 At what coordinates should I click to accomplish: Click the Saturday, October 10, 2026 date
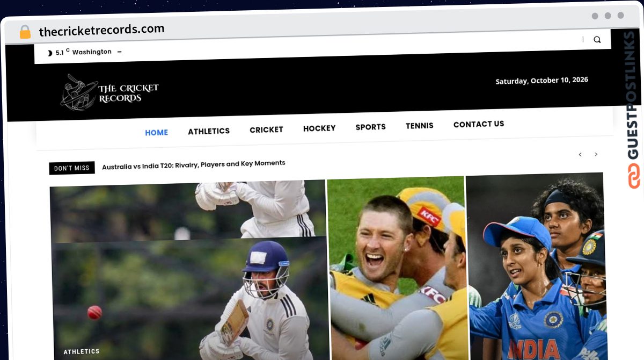(541, 81)
